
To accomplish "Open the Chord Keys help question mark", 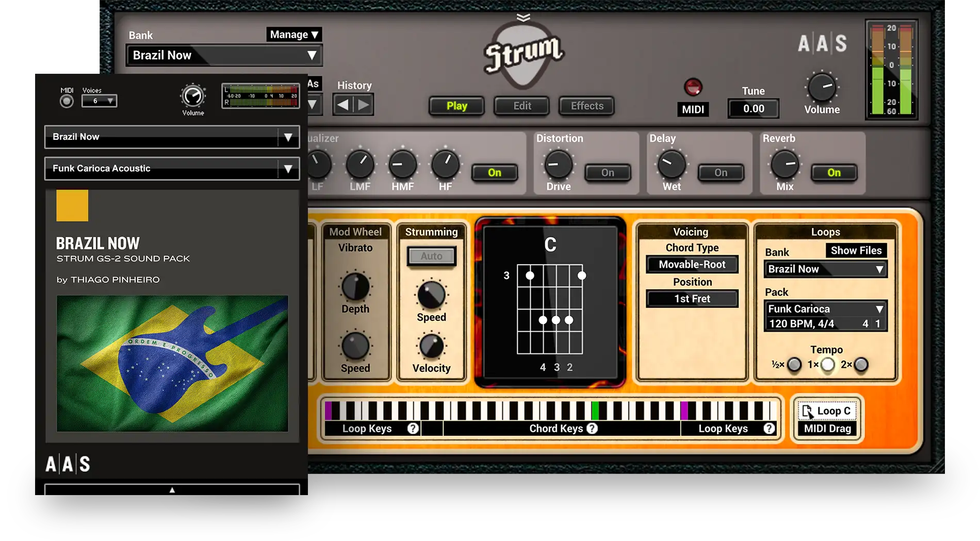I will [592, 428].
